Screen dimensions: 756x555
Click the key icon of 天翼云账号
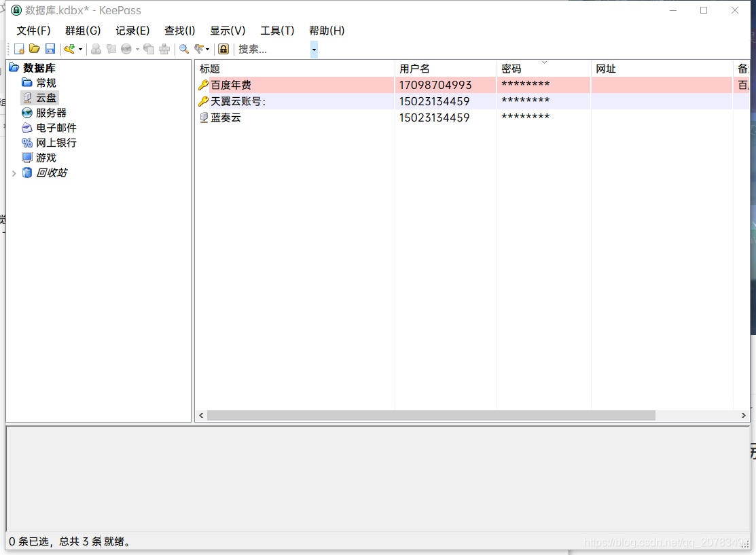[204, 102]
